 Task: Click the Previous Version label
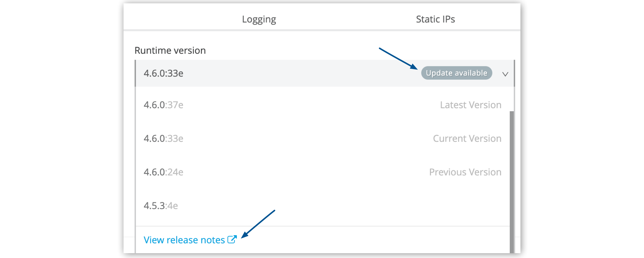coord(465,172)
